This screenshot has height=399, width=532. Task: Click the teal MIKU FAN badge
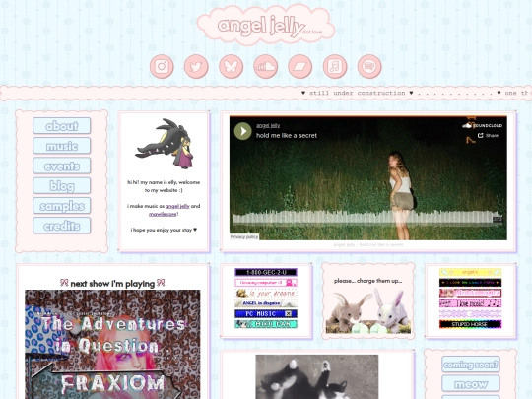pyautogui.click(x=266, y=324)
